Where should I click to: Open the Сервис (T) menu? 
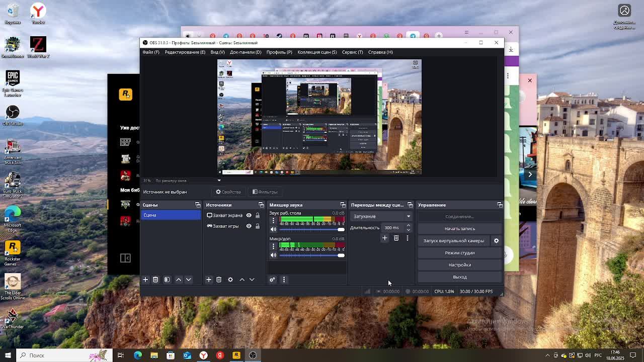pyautogui.click(x=352, y=52)
